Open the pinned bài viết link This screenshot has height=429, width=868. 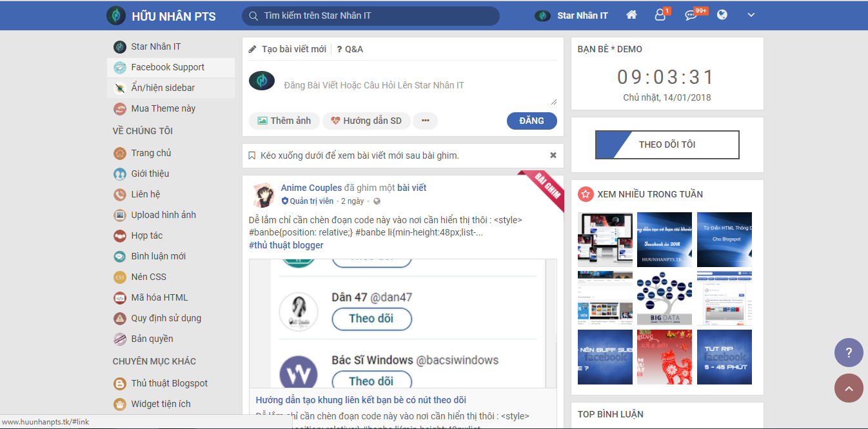click(x=411, y=188)
